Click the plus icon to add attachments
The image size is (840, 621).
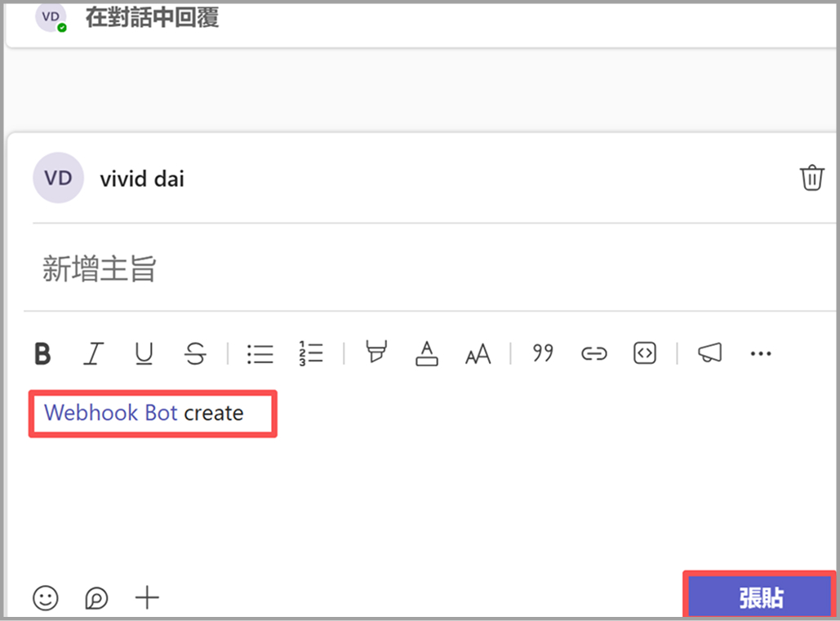[147, 598]
